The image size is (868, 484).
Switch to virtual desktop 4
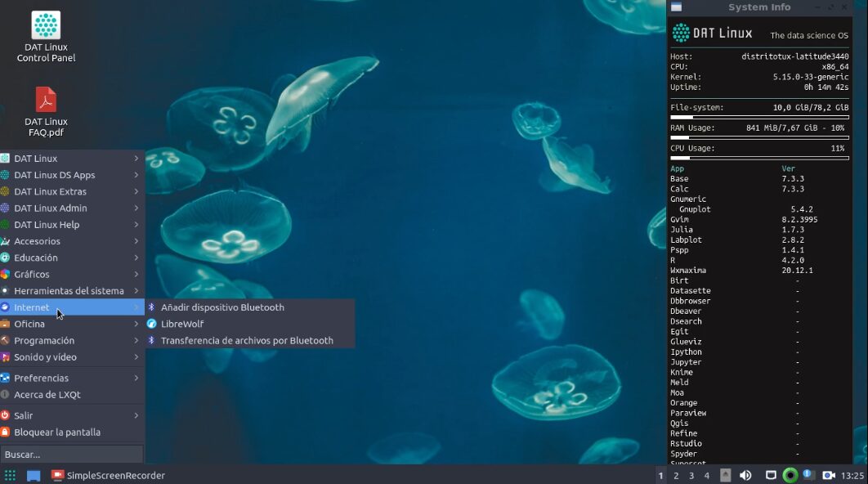707,475
